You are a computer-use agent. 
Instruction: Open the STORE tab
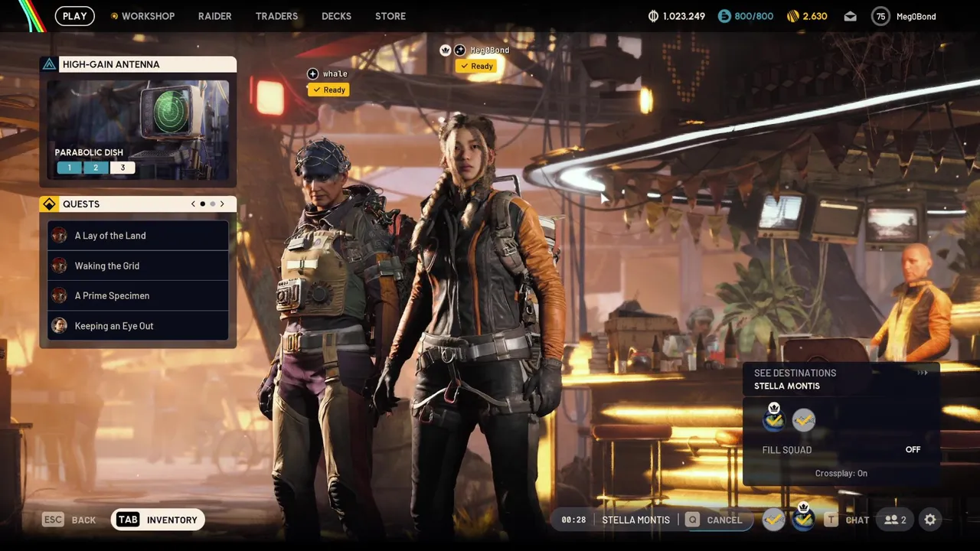pos(390,16)
